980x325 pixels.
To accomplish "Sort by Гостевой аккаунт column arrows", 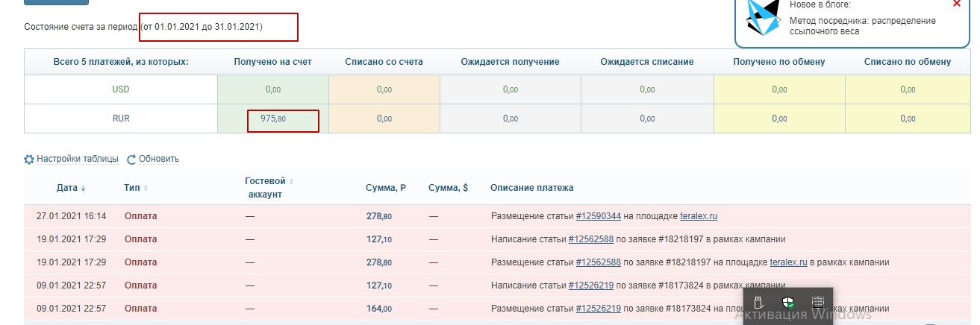I will [x=291, y=181].
